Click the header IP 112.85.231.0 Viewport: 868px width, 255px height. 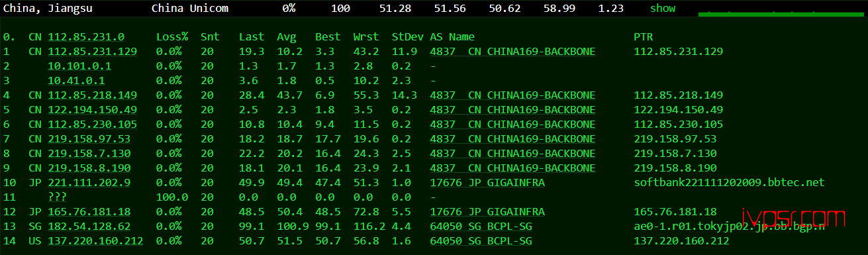click(86, 37)
